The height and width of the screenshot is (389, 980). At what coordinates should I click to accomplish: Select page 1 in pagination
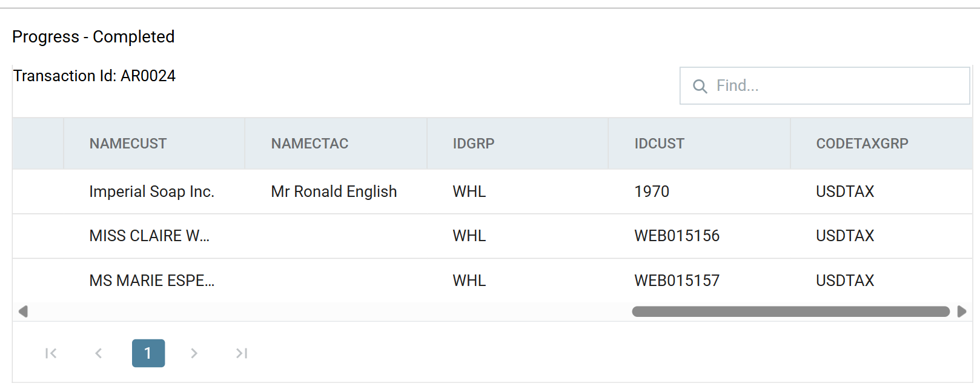click(148, 353)
